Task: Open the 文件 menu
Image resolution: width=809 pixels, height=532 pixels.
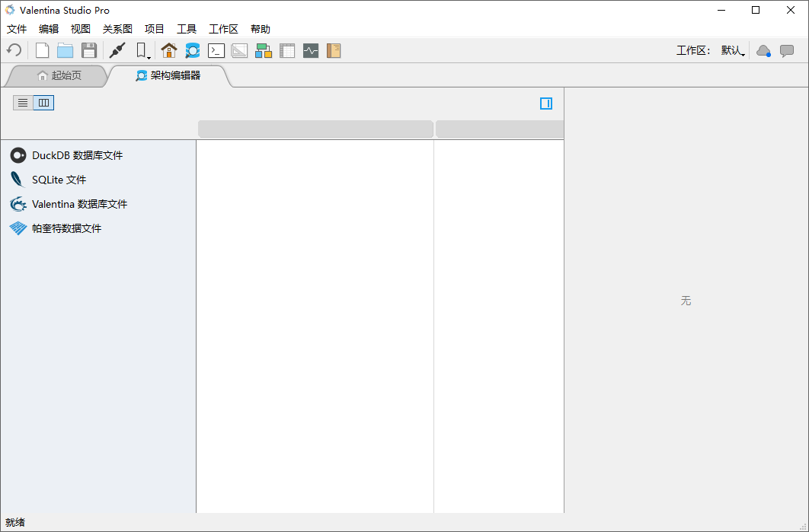Action: (x=17, y=29)
